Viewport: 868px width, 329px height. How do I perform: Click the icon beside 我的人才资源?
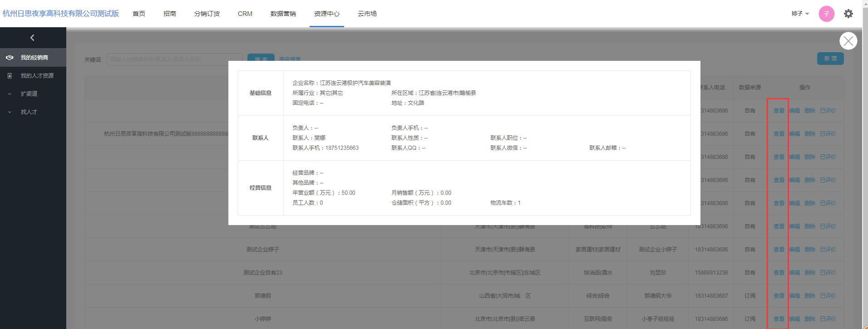click(x=10, y=76)
